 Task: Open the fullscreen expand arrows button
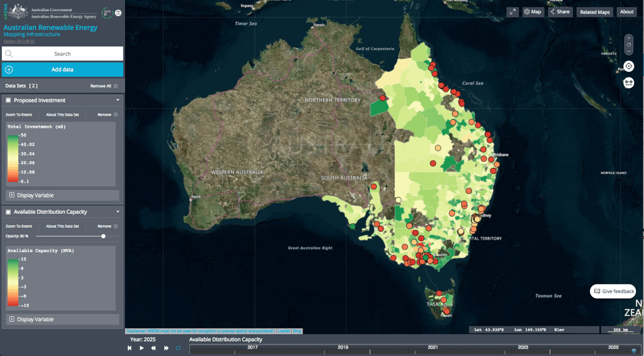(x=513, y=12)
